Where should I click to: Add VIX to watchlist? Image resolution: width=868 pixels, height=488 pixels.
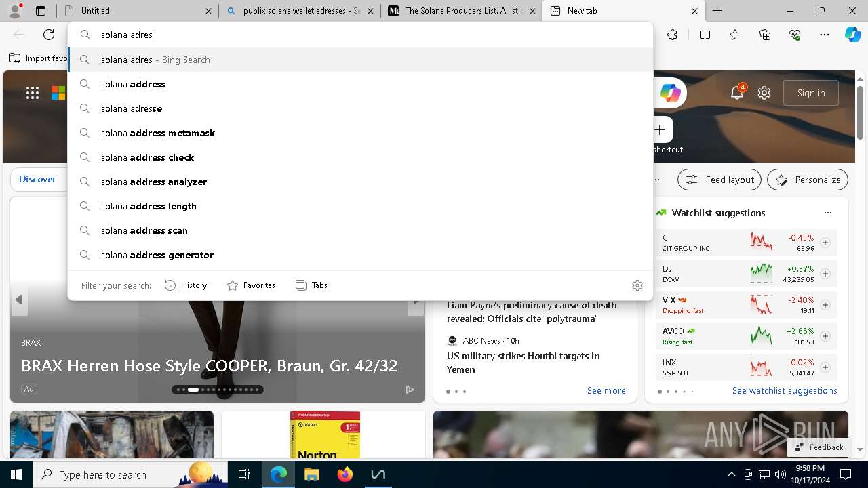[x=825, y=305]
